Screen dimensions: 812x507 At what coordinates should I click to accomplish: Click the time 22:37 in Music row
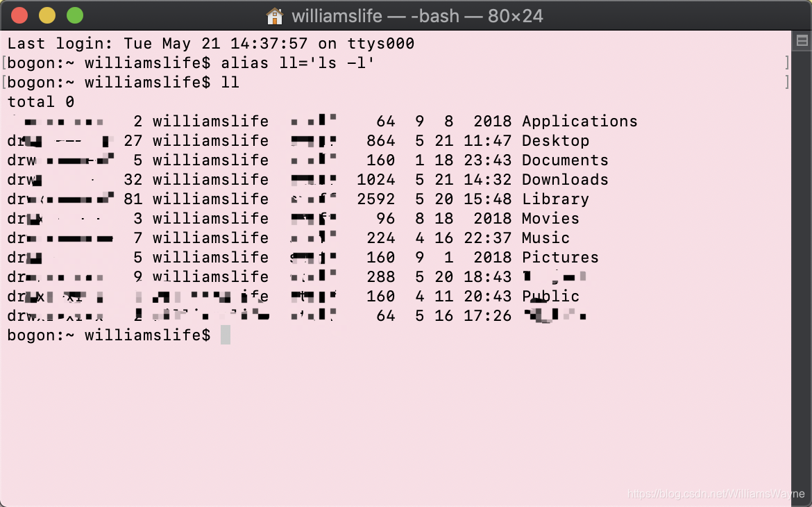coord(487,238)
